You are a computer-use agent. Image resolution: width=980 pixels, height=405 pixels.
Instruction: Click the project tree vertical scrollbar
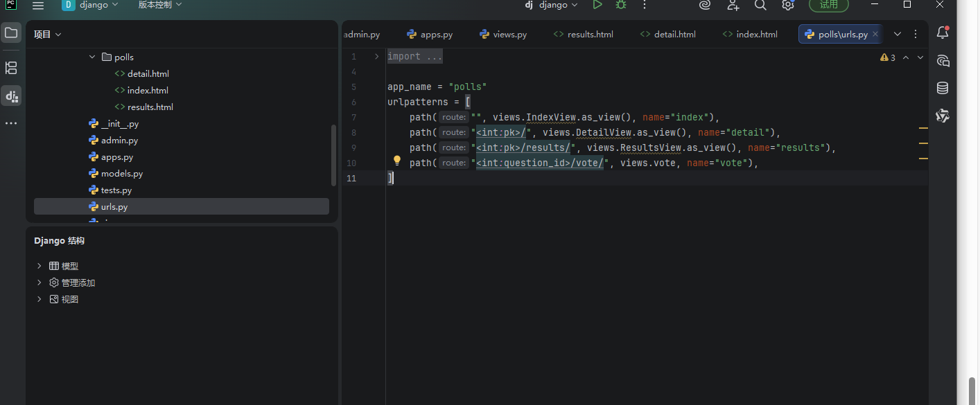point(334,155)
